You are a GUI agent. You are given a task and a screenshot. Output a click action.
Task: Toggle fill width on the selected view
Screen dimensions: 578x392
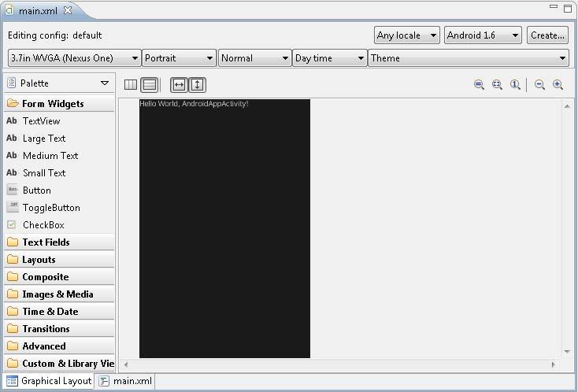pos(179,85)
